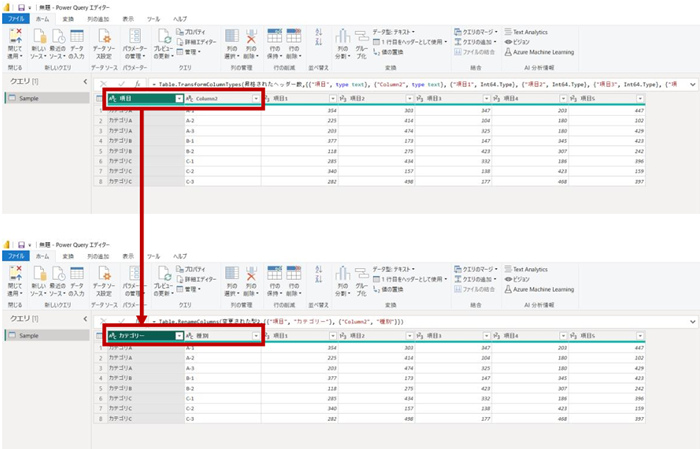
Task: Open filter dropdown on top window's 項目 column
Action: click(x=179, y=99)
